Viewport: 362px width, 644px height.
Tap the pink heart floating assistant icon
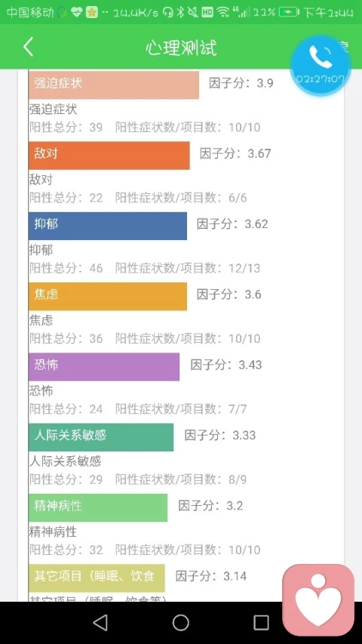tap(318, 599)
